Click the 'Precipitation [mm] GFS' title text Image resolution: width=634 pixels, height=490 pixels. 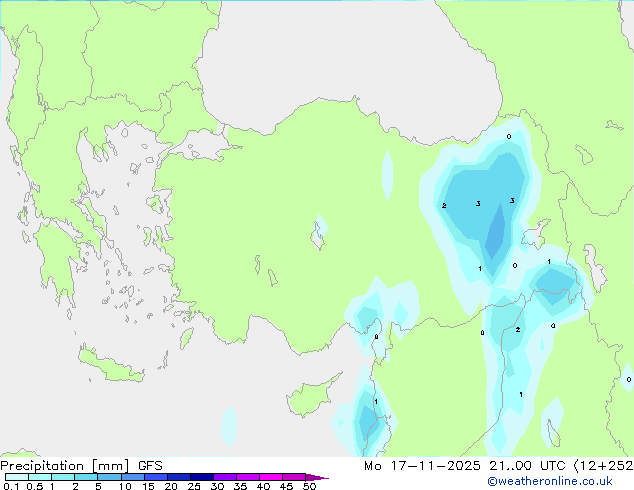pos(81,466)
